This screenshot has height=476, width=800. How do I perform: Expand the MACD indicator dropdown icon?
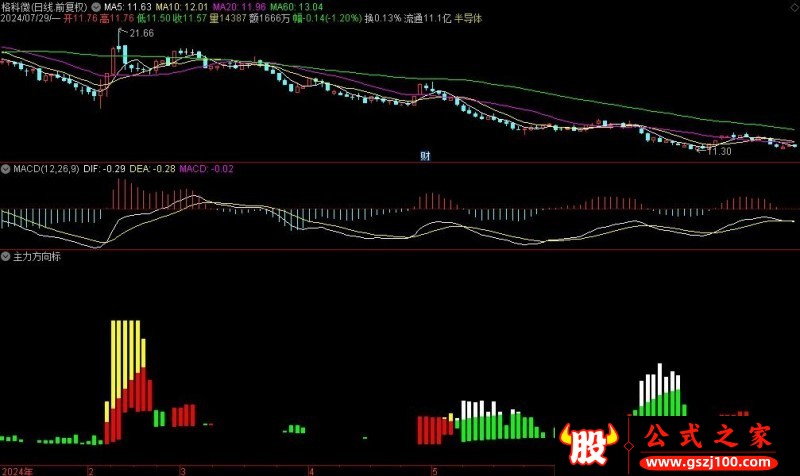point(6,169)
